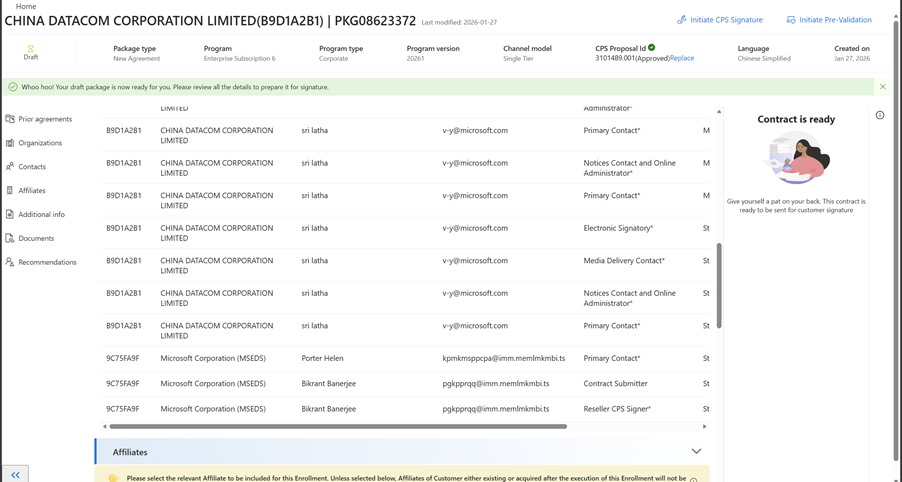The width and height of the screenshot is (902, 482).
Task: Click sri latha in Electronic Signatory row
Action: [x=315, y=228]
